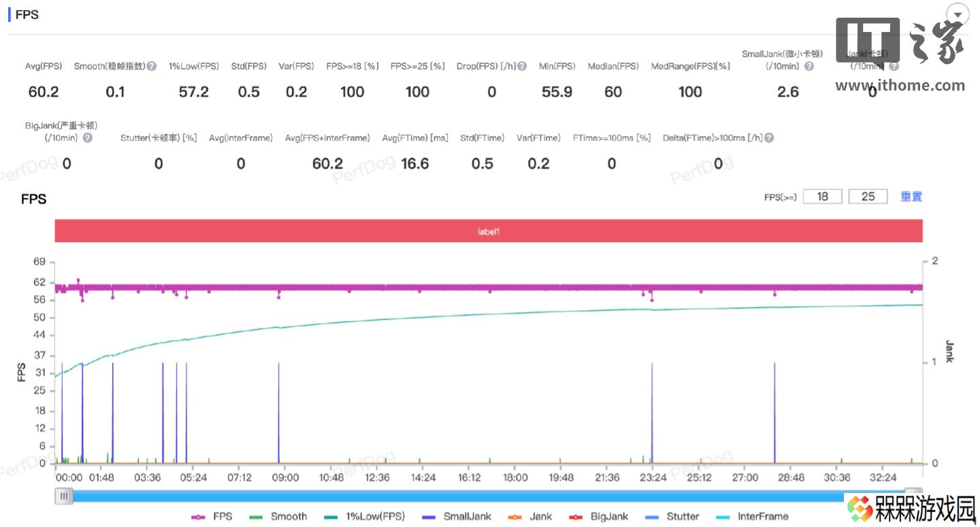Toggle the Stutter series in the legend
The image size is (980, 527).
(x=671, y=517)
